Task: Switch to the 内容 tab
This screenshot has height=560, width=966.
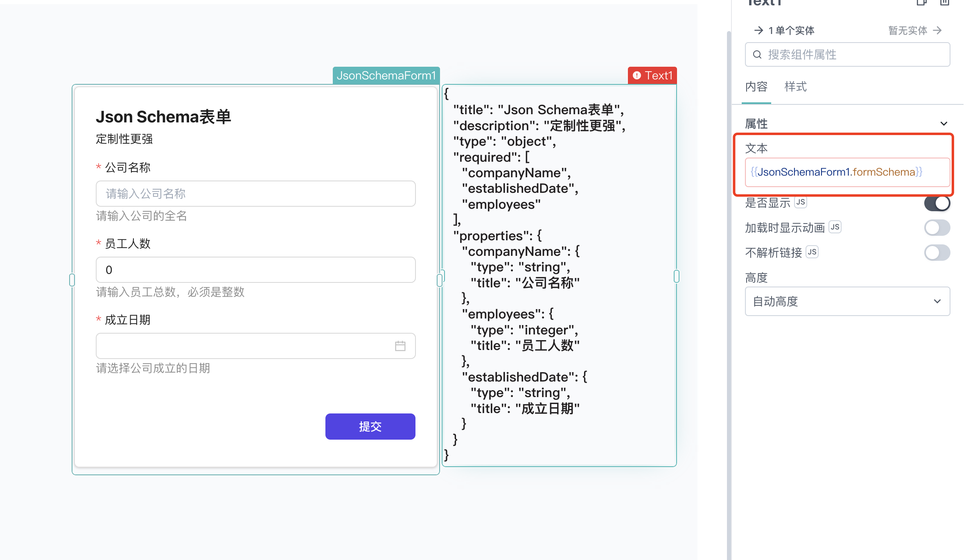Action: (x=756, y=87)
